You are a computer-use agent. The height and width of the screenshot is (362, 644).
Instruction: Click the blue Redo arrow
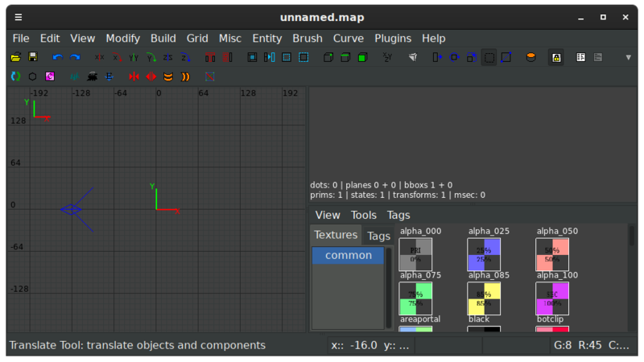click(75, 57)
